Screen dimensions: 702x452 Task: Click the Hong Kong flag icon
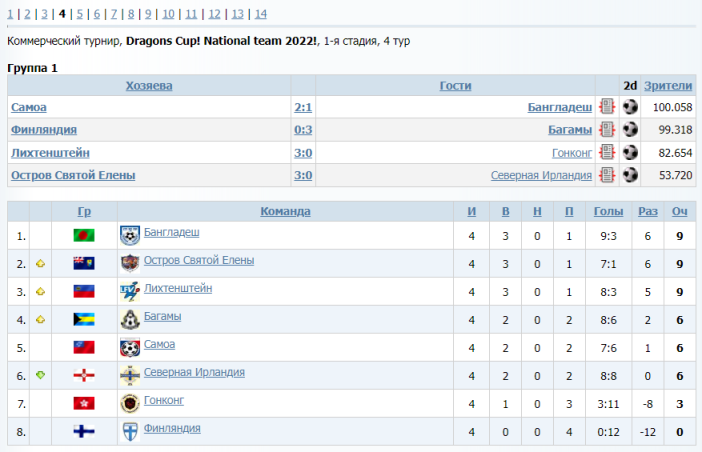(x=84, y=403)
